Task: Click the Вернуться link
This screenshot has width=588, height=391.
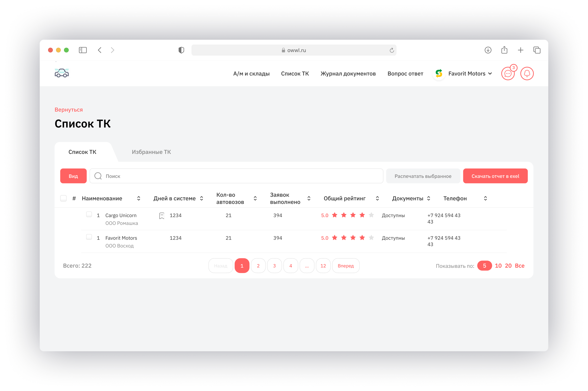Action: (69, 110)
